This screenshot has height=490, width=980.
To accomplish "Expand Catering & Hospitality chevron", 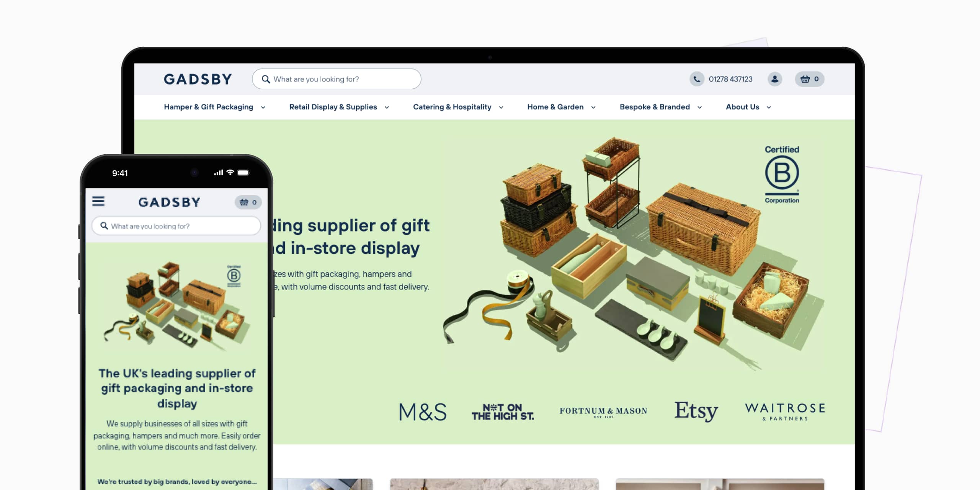I will (x=501, y=108).
